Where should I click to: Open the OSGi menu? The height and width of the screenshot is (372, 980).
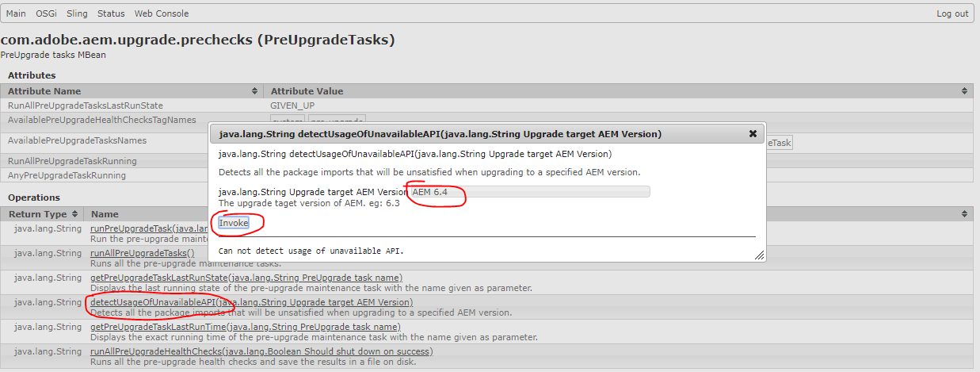[45, 13]
